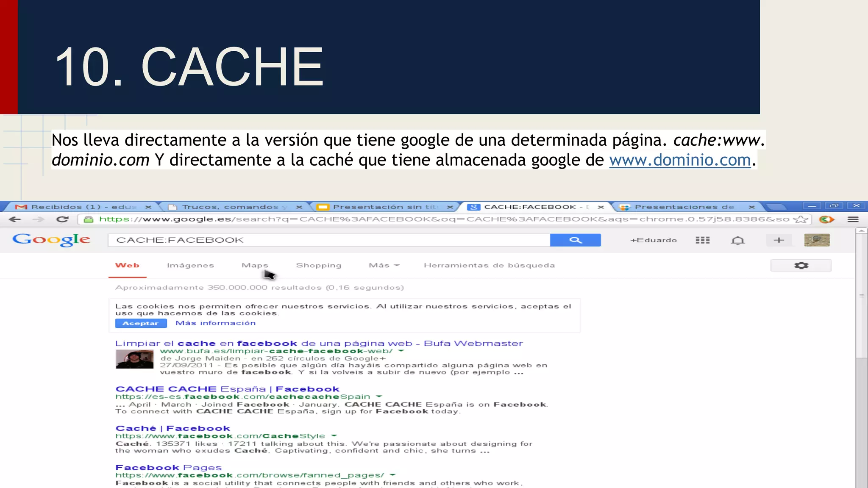Click the green padlock security icon
868x488 pixels.
[x=88, y=219]
